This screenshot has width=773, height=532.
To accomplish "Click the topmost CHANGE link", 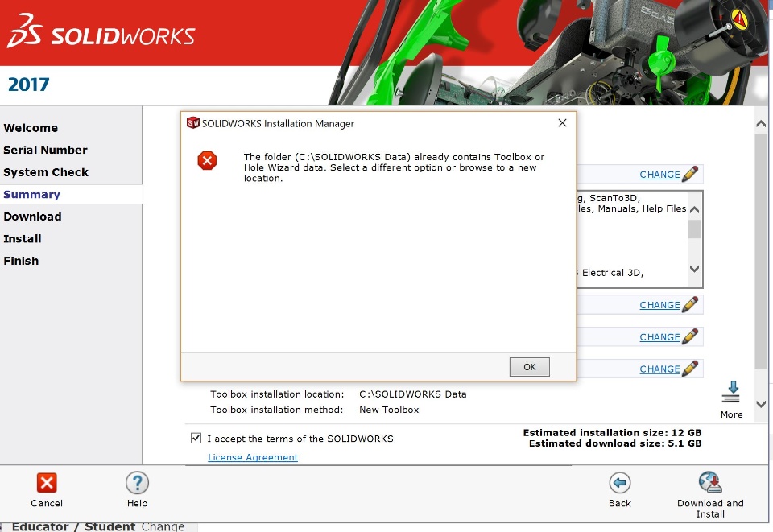I will point(659,175).
